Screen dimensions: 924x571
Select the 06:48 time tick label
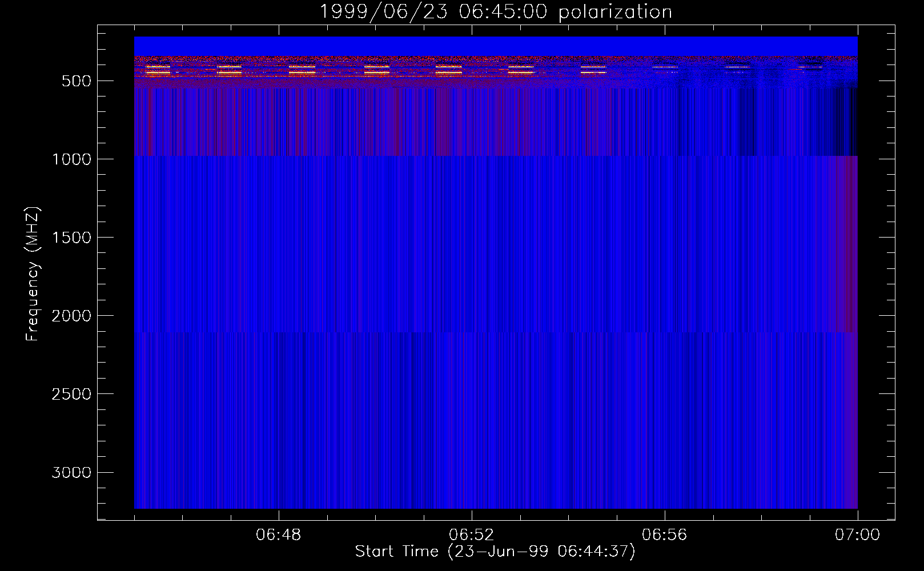click(279, 535)
